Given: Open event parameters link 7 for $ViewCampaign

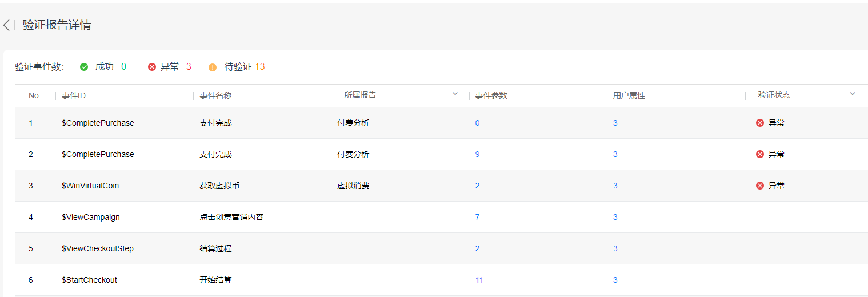Looking at the screenshot, I should (477, 217).
